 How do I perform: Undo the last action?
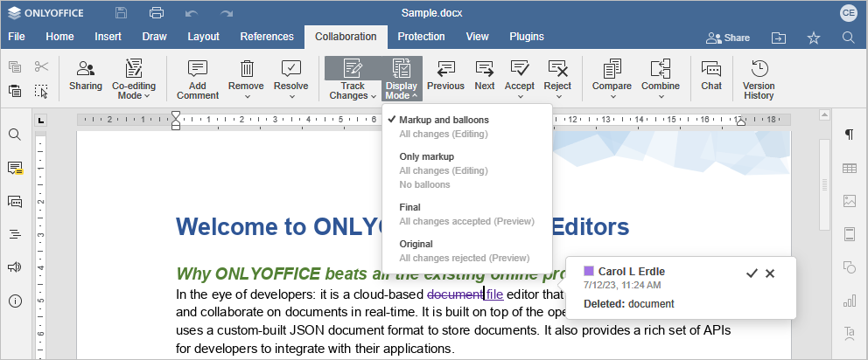click(x=192, y=13)
